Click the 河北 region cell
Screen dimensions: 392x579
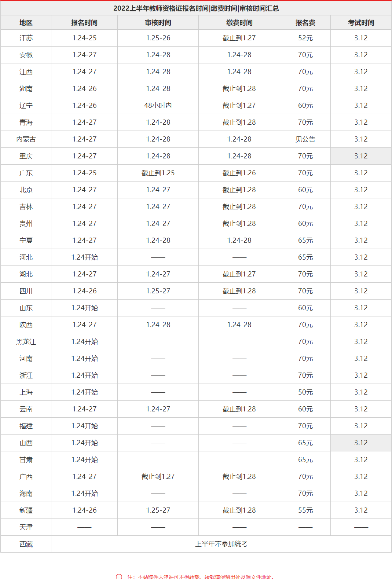click(x=26, y=257)
